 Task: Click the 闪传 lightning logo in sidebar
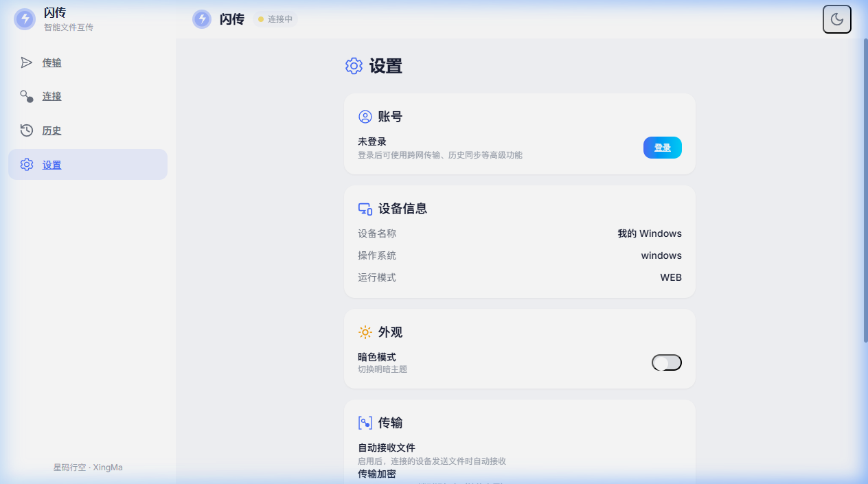click(x=25, y=19)
